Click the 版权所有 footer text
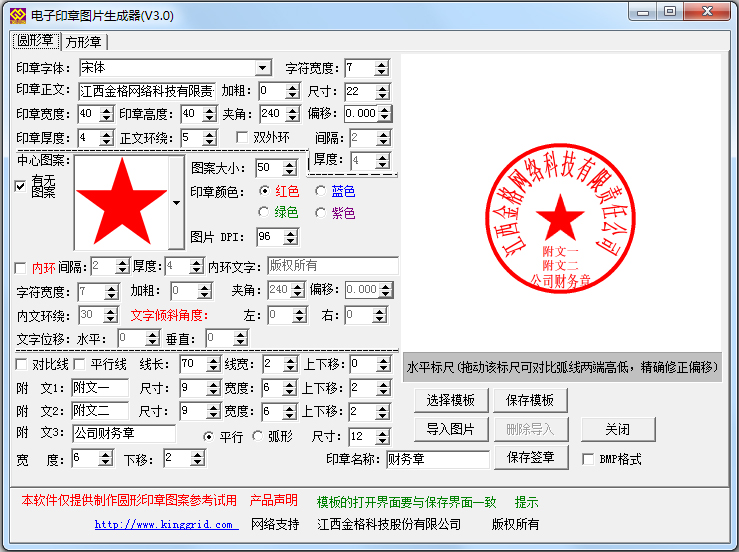The image size is (739, 552). click(515, 524)
